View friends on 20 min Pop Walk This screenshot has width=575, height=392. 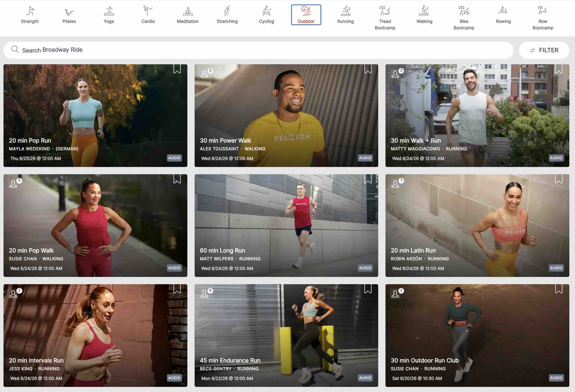click(16, 183)
